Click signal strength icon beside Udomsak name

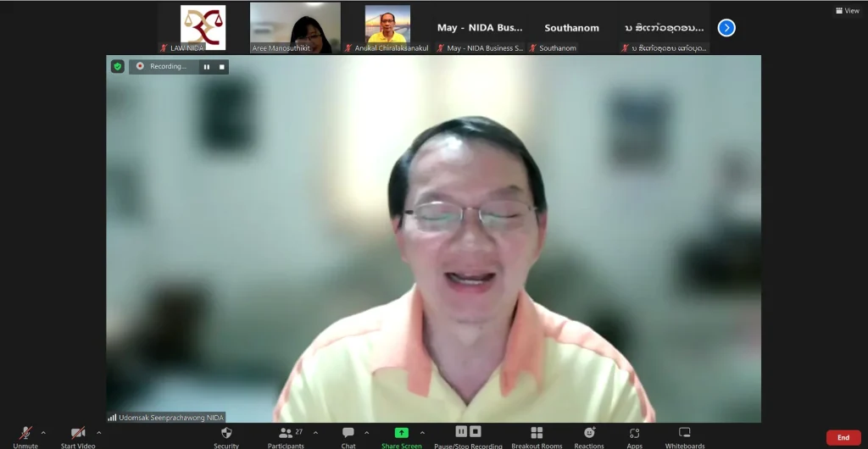pyautogui.click(x=112, y=418)
